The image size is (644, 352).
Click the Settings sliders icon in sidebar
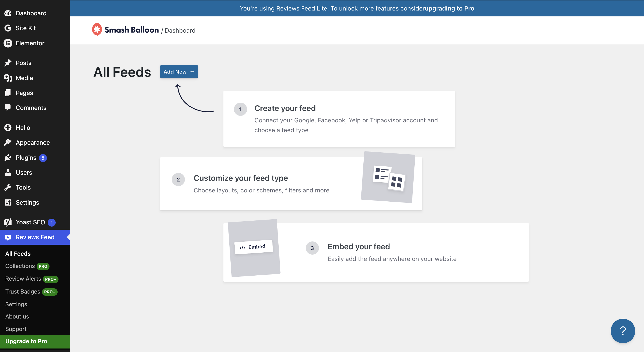tap(8, 202)
